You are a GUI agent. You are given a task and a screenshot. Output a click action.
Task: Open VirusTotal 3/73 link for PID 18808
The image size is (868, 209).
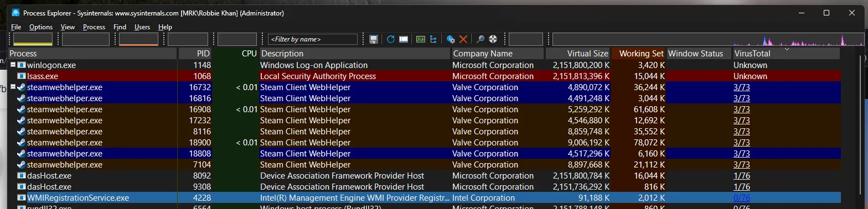click(x=742, y=154)
